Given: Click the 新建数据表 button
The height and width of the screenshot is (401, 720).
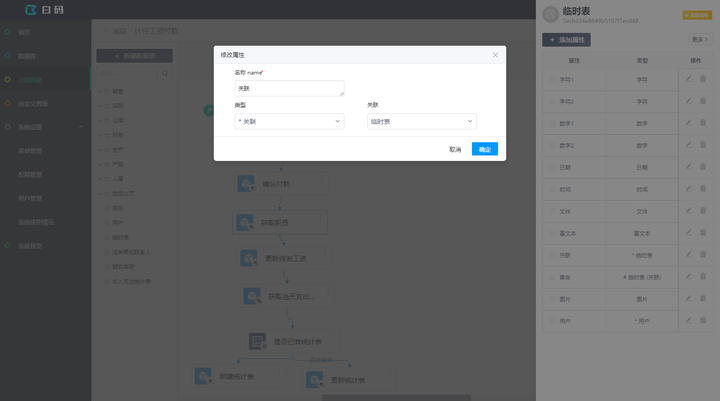Looking at the screenshot, I should click(x=135, y=56).
